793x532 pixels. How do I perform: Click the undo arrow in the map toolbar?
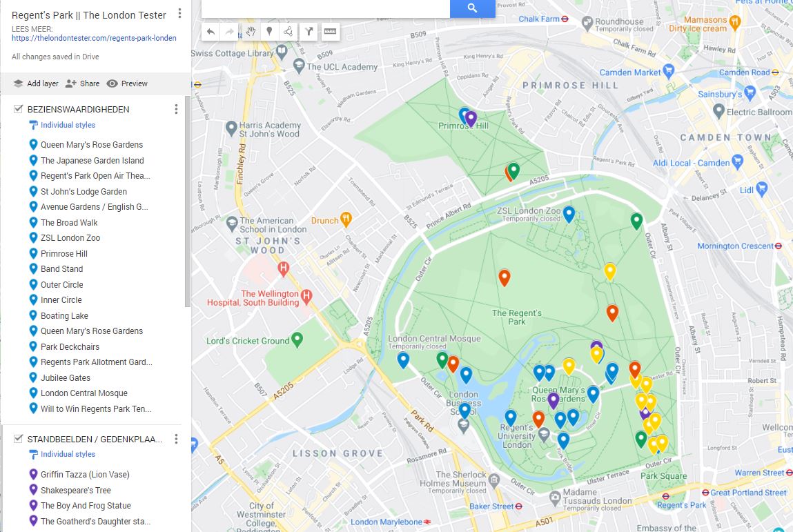pos(211,32)
